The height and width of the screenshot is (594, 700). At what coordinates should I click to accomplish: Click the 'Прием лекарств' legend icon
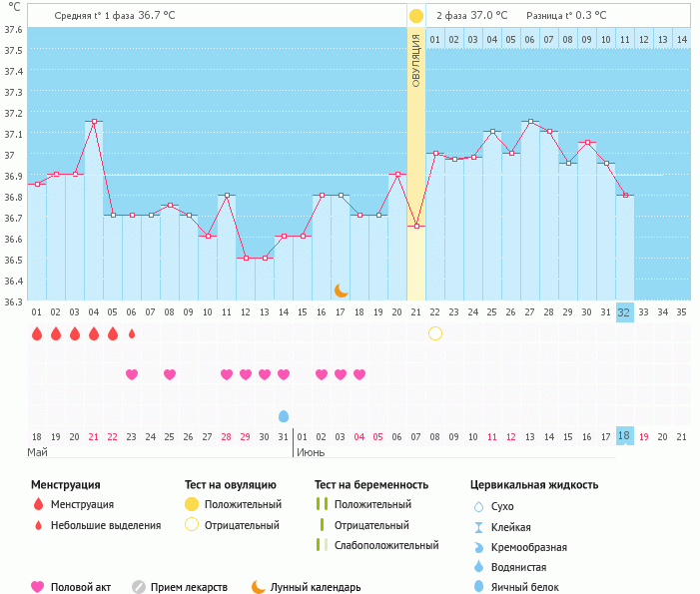pyautogui.click(x=139, y=587)
